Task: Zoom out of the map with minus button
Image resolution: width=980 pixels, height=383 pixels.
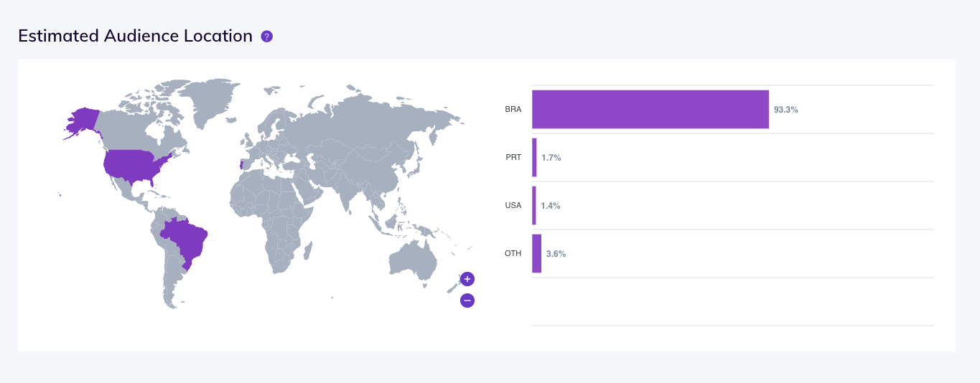Action: (x=467, y=301)
